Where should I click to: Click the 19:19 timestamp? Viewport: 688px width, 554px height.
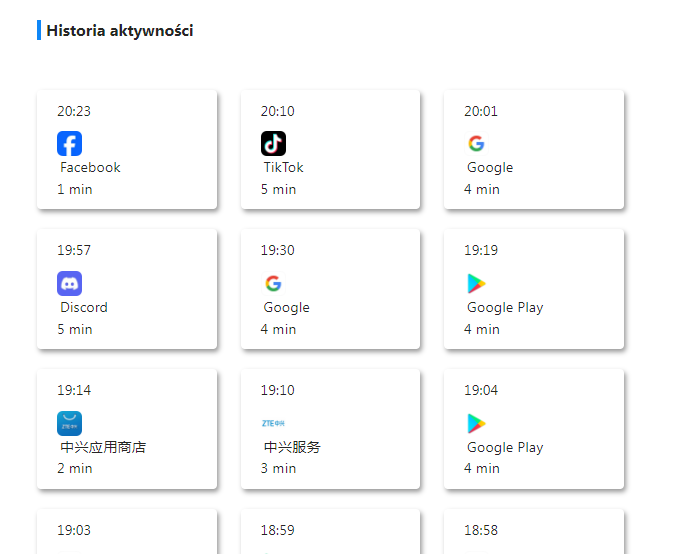click(x=481, y=250)
